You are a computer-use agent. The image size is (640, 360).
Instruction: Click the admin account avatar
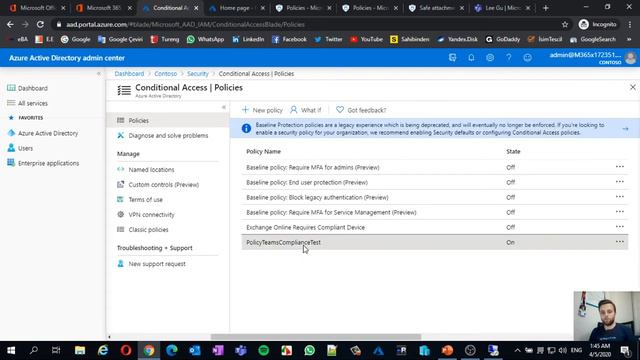click(x=630, y=58)
